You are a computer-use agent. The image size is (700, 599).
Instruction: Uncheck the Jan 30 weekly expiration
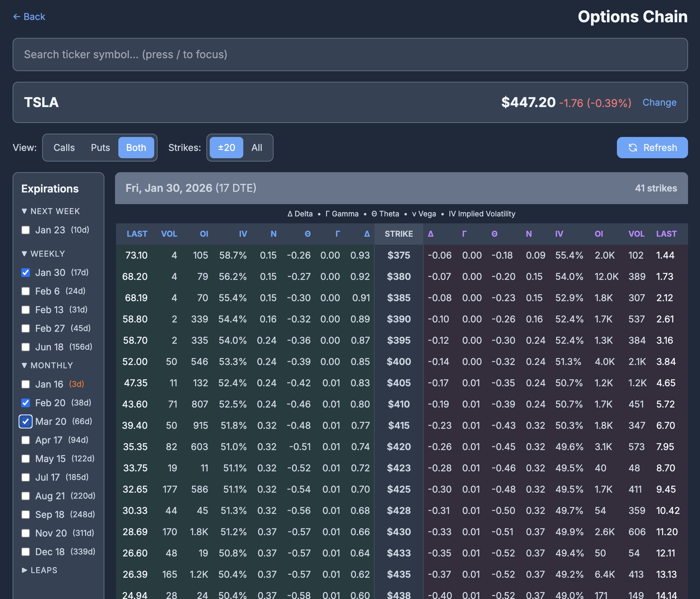[x=26, y=273]
